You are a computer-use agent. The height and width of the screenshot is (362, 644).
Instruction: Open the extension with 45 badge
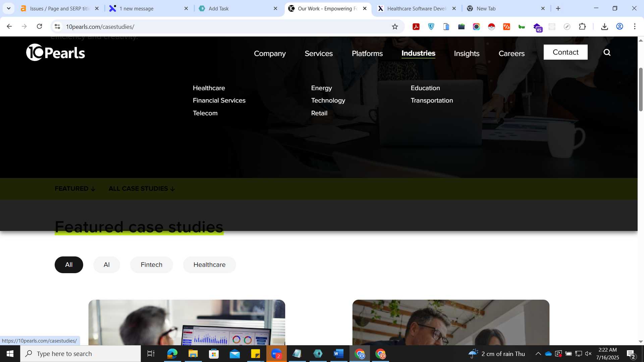click(537, 27)
